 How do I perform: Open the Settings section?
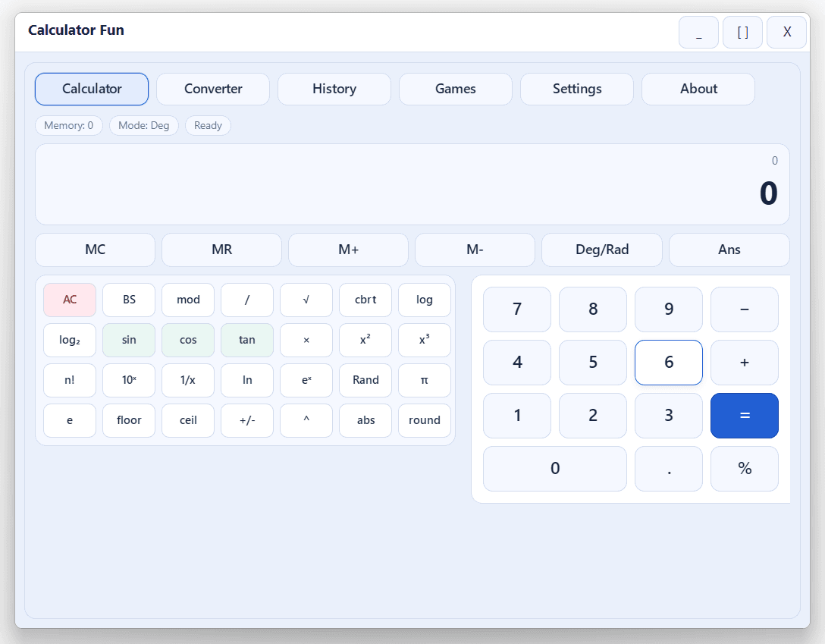click(576, 89)
